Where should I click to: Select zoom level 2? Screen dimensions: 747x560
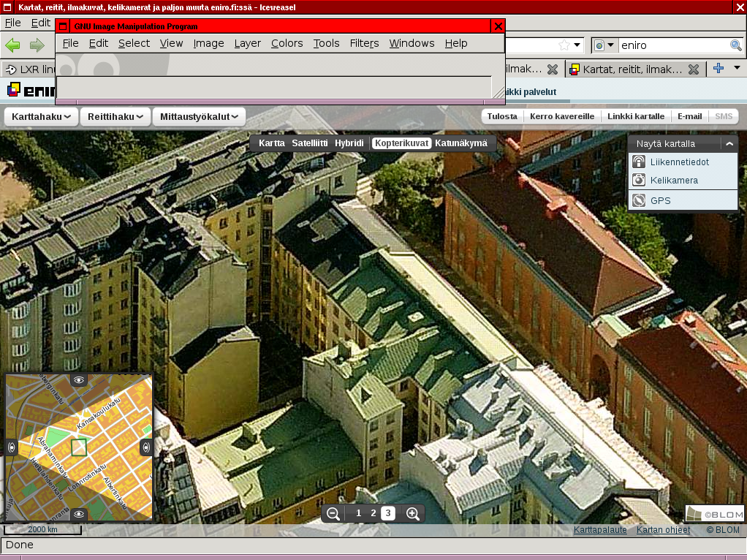pos(373,513)
